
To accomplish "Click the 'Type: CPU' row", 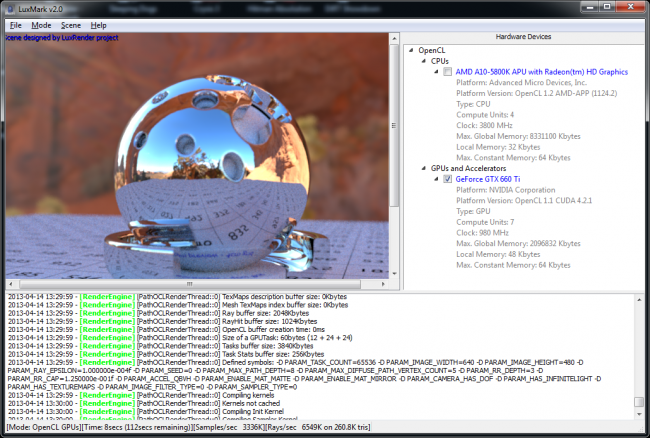I will [473, 104].
